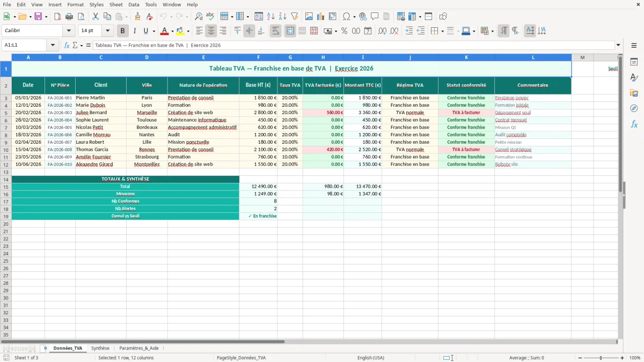Insert a hyperlink
The width and height of the screenshot is (644, 362).
point(363,17)
